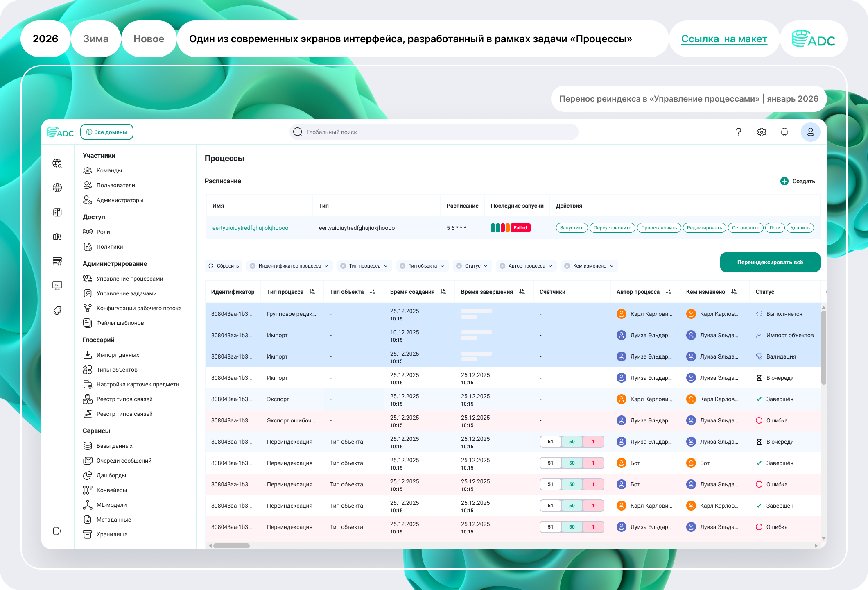868x590 pixels.
Task: Focus the Глобальный поиск search field
Action: [434, 132]
